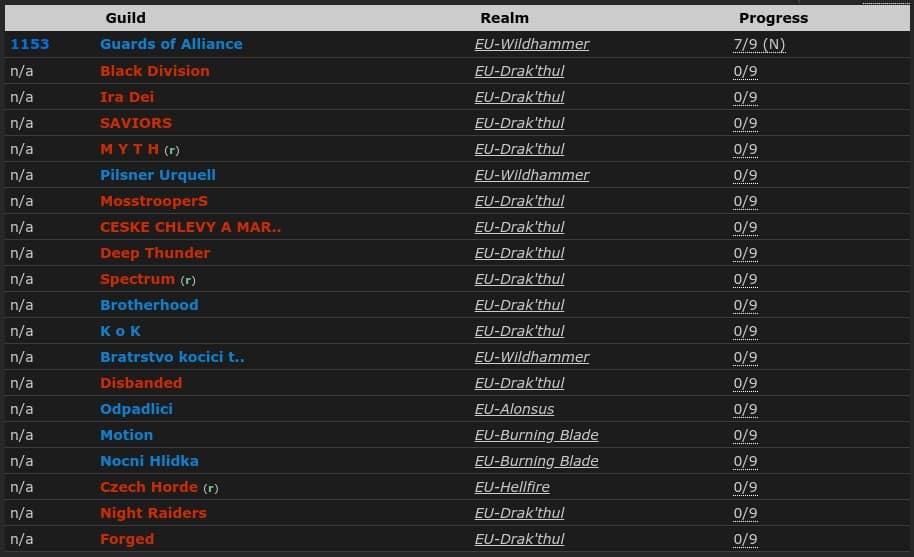This screenshot has height=557, width=914.
Task: Click 0/9 progress for Forged
Action: (x=746, y=540)
